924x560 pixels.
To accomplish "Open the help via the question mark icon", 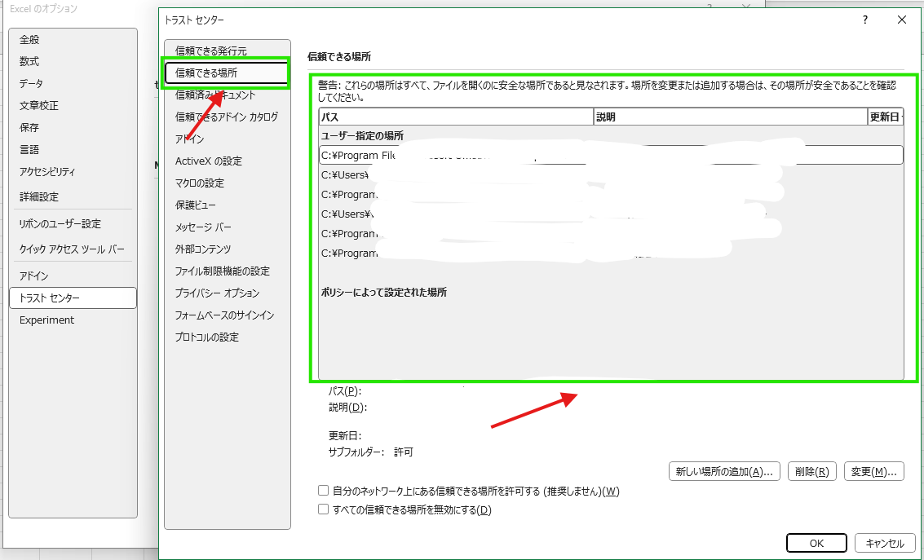I will [x=864, y=20].
